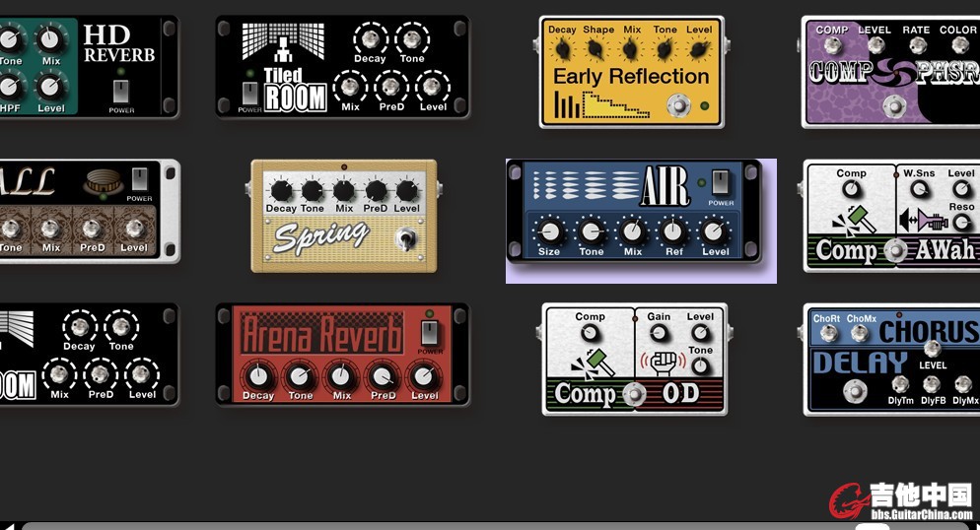980x530 pixels.
Task: Click the horizontal scrollbar at the bottom
Action: [x=444, y=525]
